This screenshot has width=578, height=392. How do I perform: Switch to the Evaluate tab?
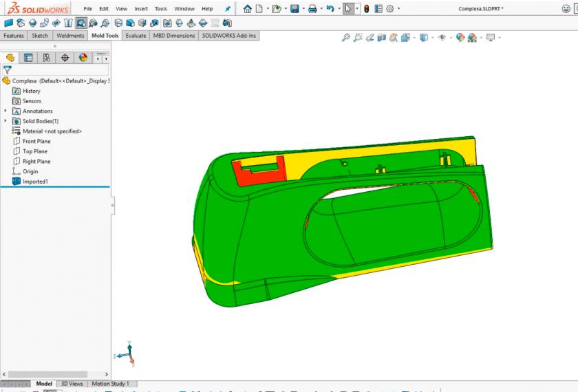(x=136, y=36)
